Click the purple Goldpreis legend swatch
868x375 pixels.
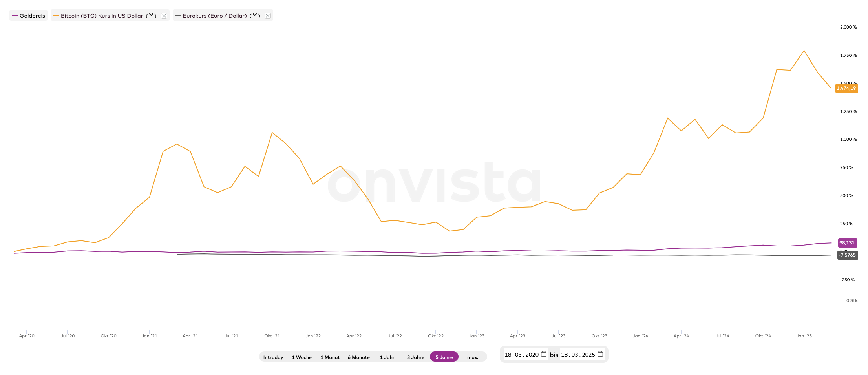(x=15, y=16)
